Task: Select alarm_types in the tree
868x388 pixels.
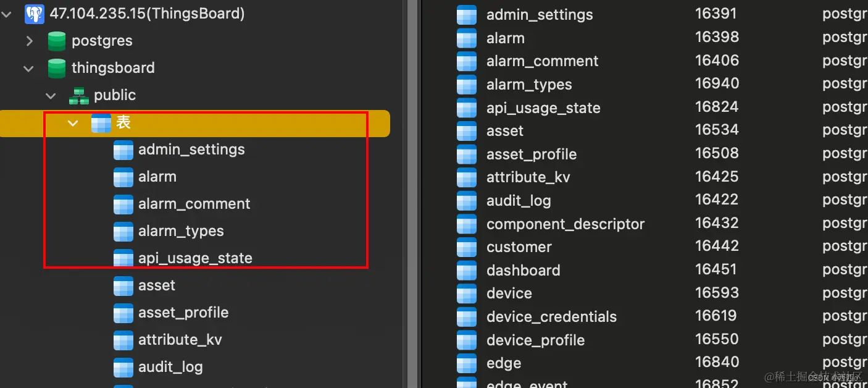Action: [x=181, y=231]
